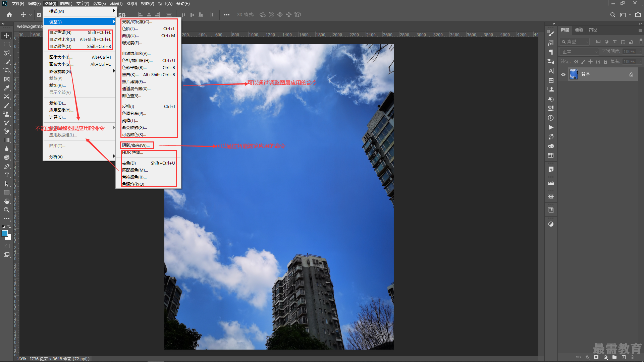The width and height of the screenshot is (644, 362).
Task: Open the Paragraph panel icon
Action: pos(551,52)
